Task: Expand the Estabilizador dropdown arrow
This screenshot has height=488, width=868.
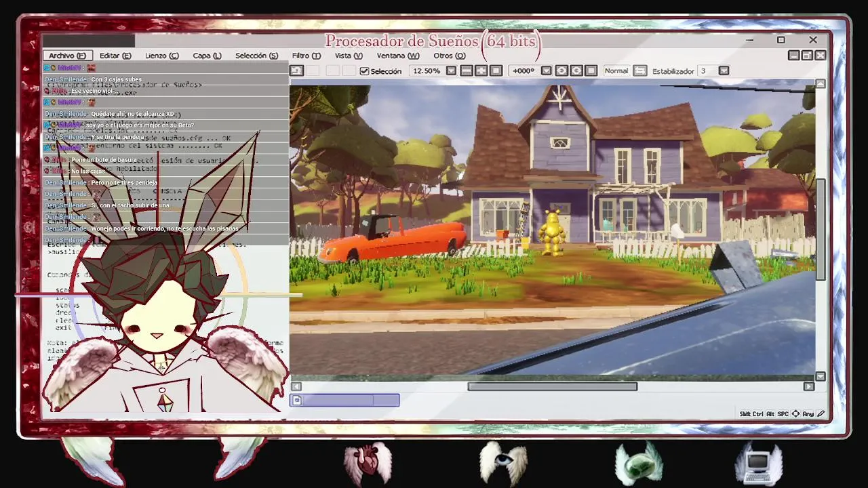Action: point(724,70)
